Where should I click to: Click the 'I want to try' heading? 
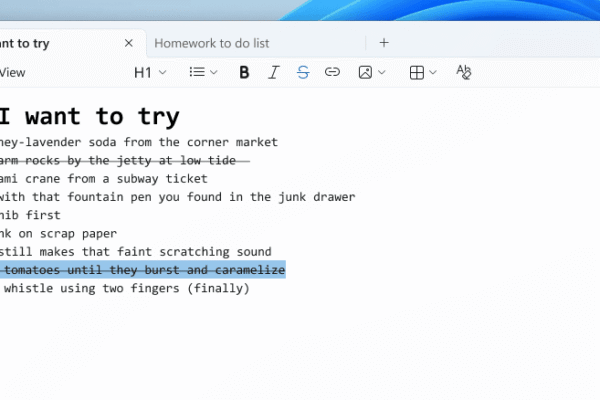[90, 116]
